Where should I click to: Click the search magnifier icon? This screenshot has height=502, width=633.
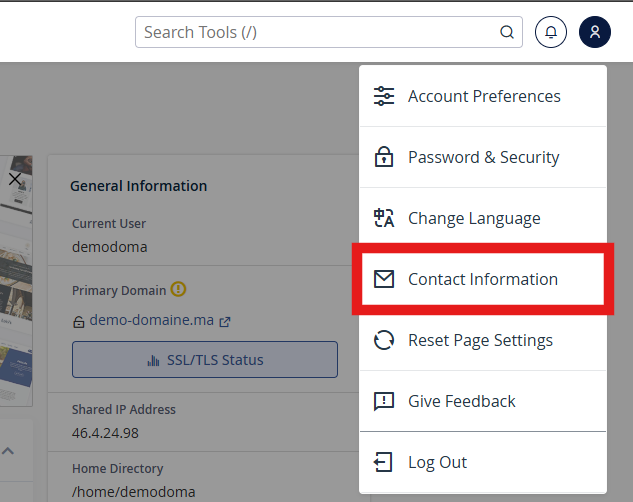tap(507, 32)
